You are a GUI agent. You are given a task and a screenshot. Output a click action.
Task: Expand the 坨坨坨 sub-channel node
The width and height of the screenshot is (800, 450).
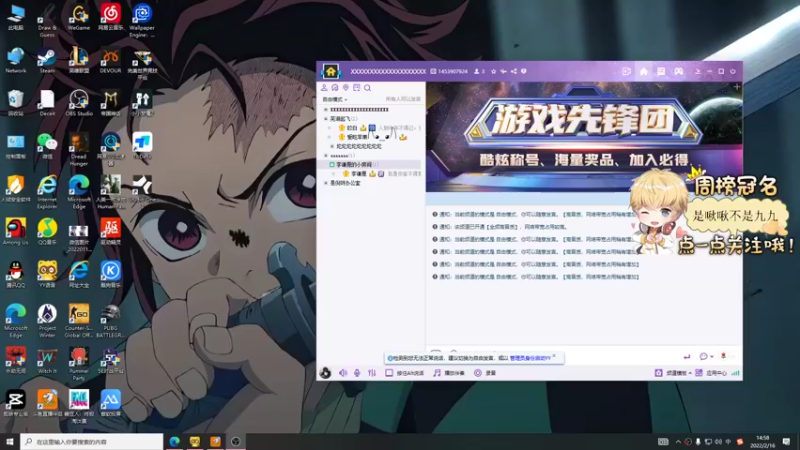click(x=332, y=146)
